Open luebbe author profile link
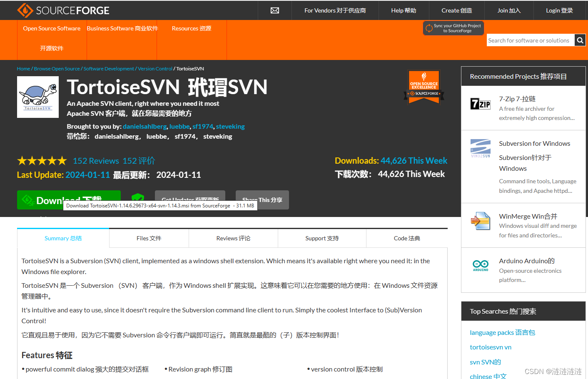This screenshot has width=588, height=379. tap(179, 126)
